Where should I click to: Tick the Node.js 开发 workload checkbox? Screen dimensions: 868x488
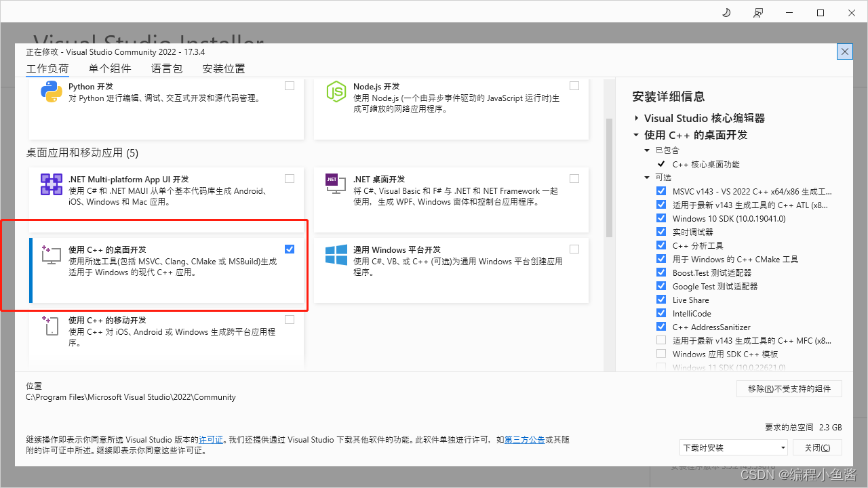pos(574,86)
